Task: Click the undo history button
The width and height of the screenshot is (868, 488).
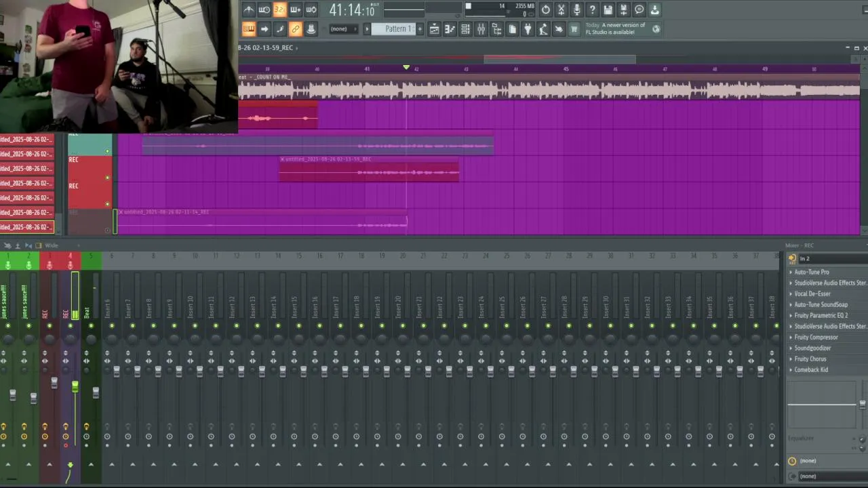Action: 546,9
